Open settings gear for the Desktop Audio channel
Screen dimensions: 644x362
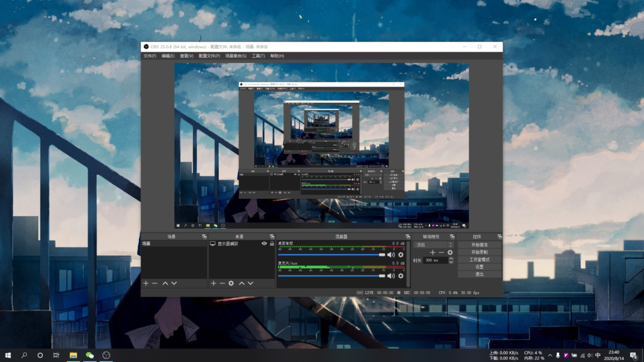[x=401, y=255]
